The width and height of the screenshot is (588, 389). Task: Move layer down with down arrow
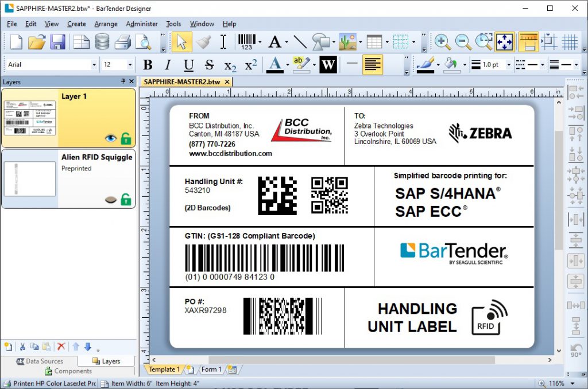[x=88, y=347]
